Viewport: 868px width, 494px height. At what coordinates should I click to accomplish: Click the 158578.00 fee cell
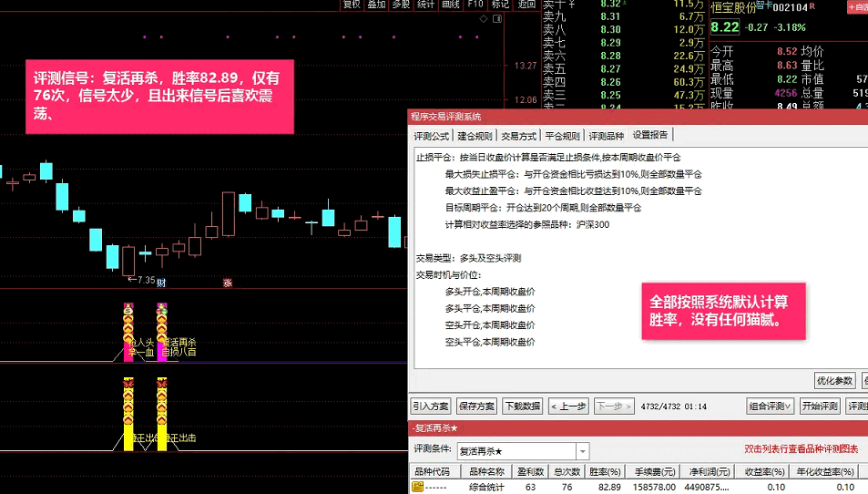point(655,488)
